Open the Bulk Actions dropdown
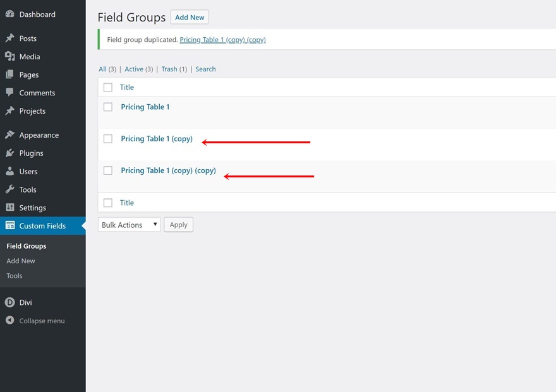The width and height of the screenshot is (556, 392). pos(129,225)
